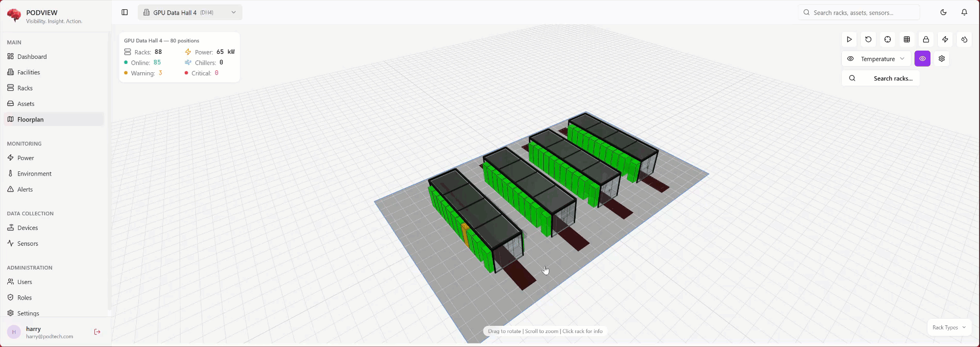Click the Floorplan map icon
Image resolution: width=980 pixels, height=347 pixels.
[x=10, y=119]
